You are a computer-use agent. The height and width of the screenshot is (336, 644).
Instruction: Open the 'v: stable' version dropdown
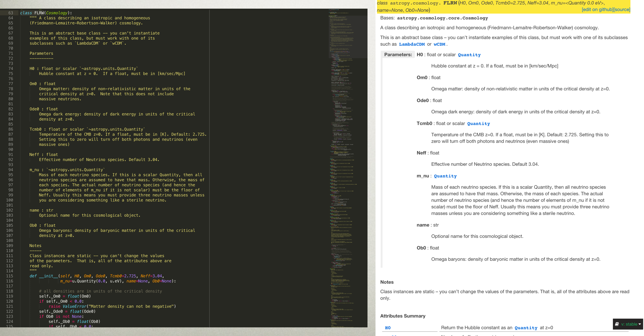point(628,324)
